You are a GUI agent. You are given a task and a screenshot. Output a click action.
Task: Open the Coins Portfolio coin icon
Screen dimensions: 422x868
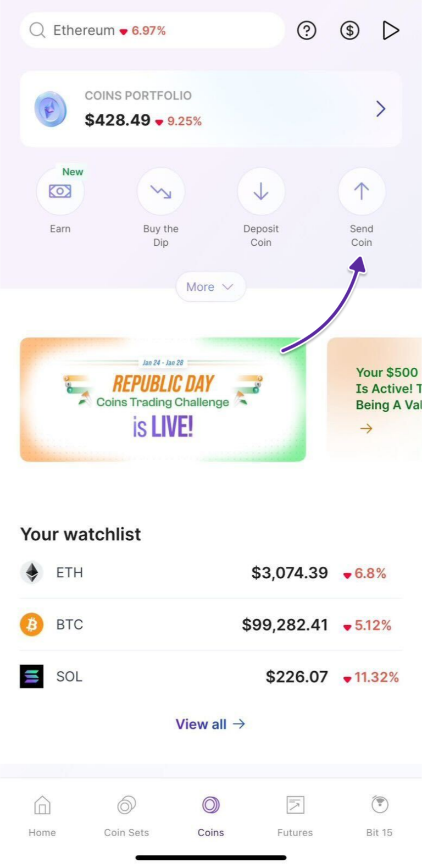point(51,109)
